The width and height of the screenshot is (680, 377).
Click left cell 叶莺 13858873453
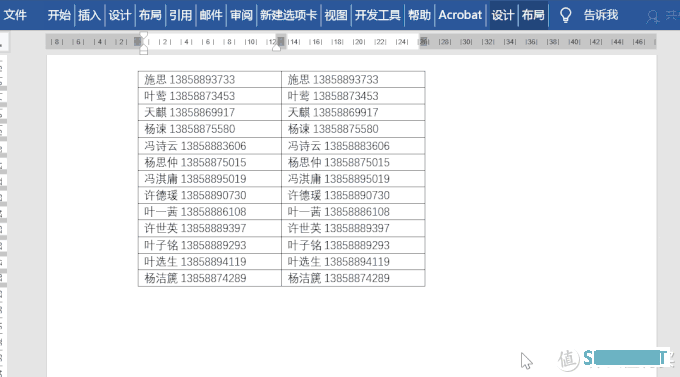click(x=210, y=96)
